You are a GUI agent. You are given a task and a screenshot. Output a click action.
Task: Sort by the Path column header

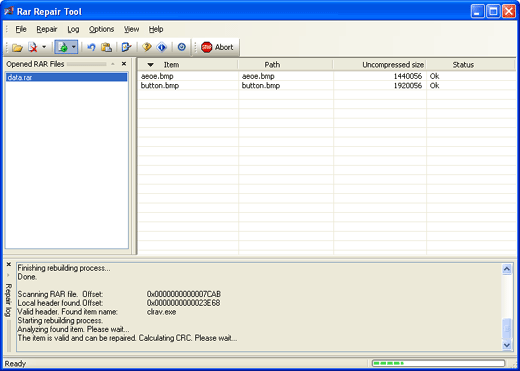click(x=285, y=65)
